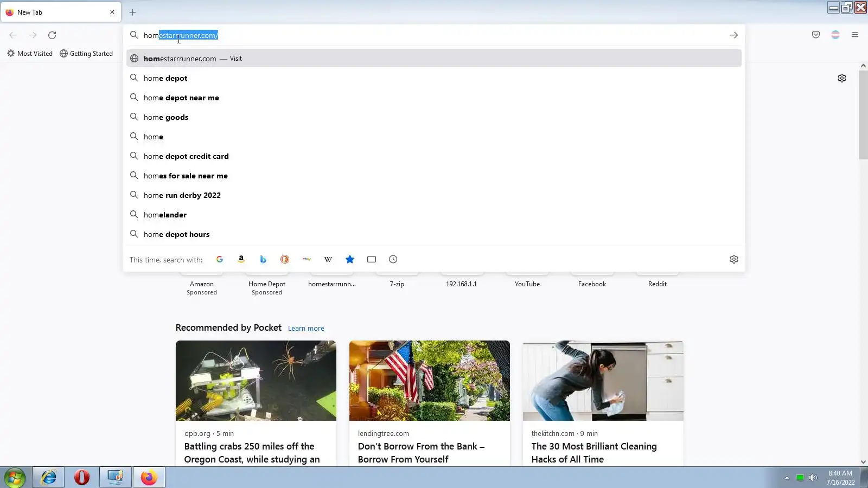The height and width of the screenshot is (488, 868).
Task: Click the page vertical scrollbar thumb
Action: tap(863, 114)
